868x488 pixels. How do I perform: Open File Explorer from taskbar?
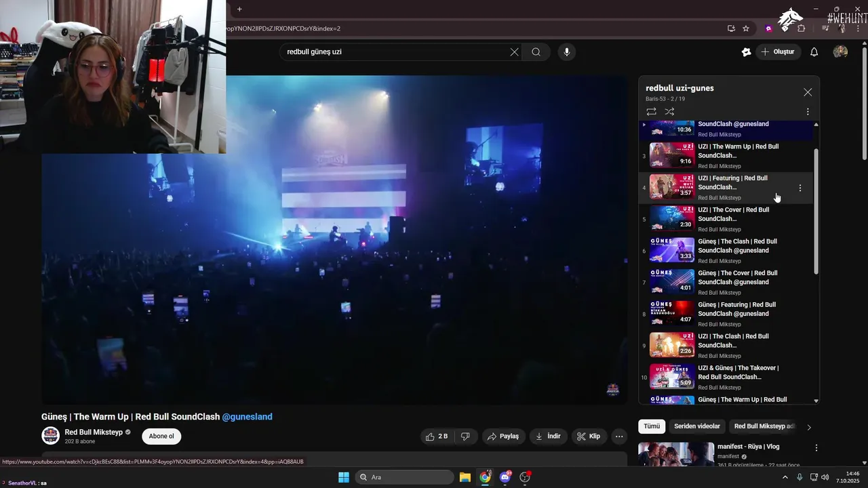(465, 477)
